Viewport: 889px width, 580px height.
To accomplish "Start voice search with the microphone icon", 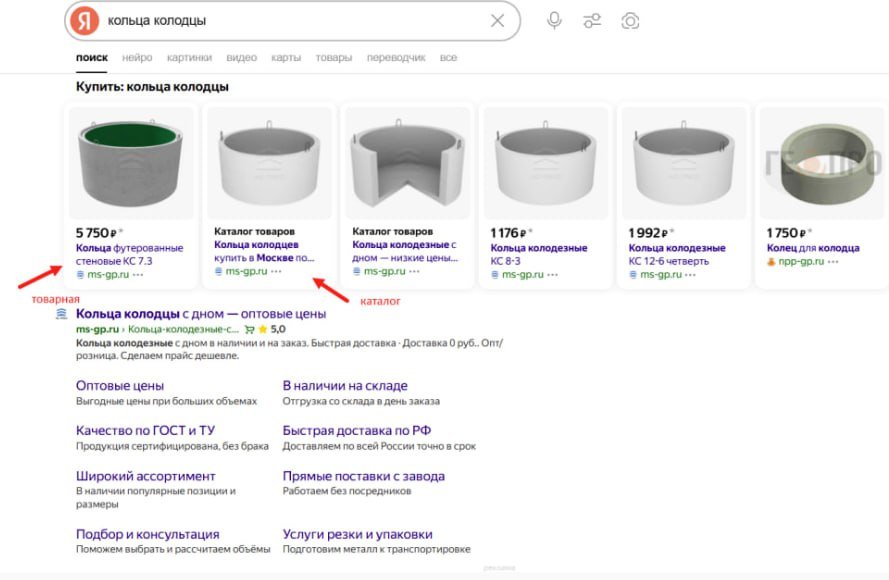I will click(x=554, y=21).
